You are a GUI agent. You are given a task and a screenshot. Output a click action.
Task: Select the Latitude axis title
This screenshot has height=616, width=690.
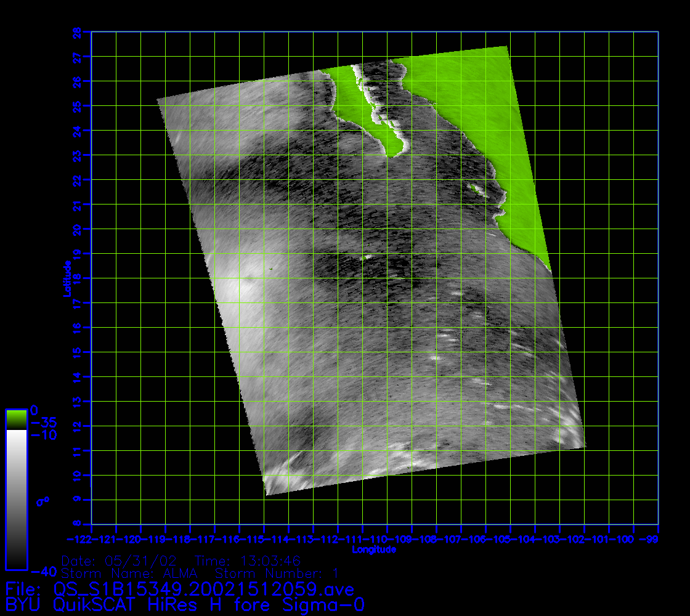65,278
